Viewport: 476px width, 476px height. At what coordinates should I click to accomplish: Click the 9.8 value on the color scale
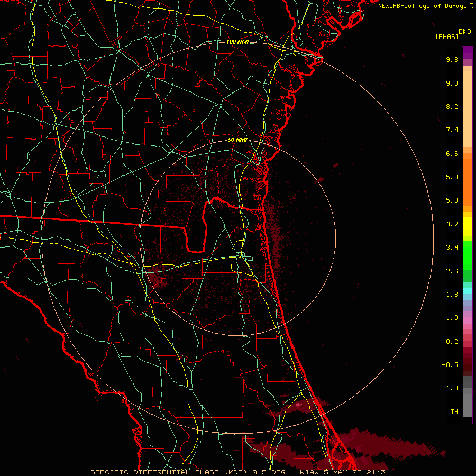452,59
